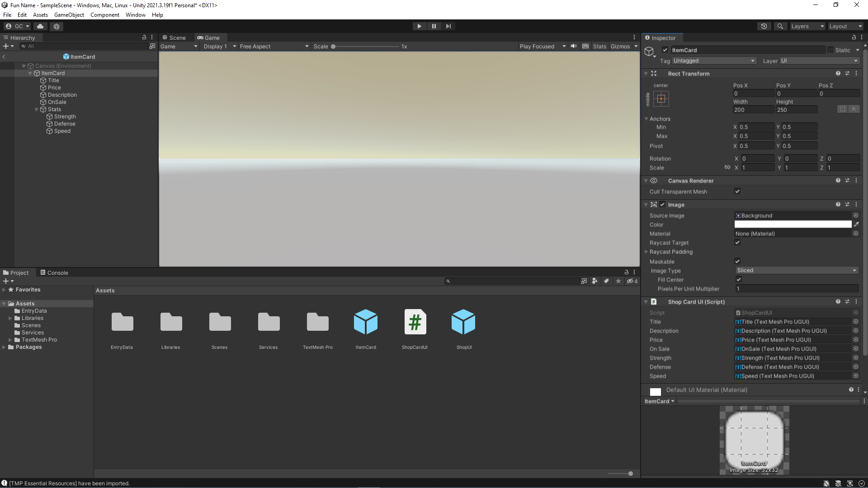Click the Rect Transform component icon
Viewport: 868px width, 488px height.
[x=653, y=73]
